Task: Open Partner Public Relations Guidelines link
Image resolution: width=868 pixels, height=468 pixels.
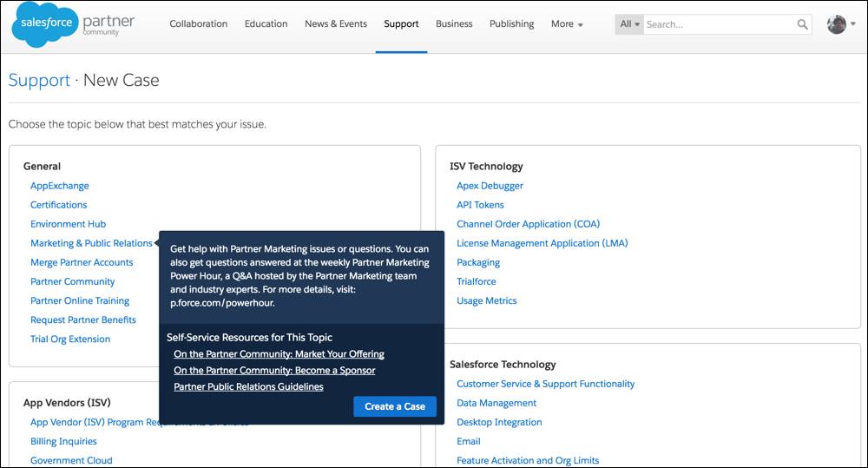Action: (x=248, y=386)
